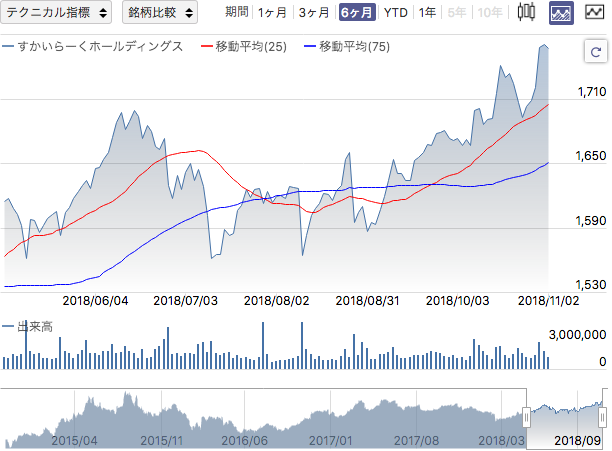
Task: Select the YTD period
Action: point(395,13)
